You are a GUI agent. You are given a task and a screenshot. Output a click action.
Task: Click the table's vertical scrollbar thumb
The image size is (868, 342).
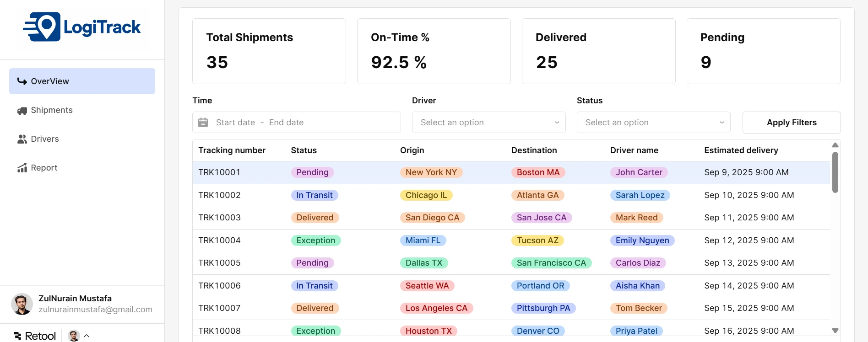(835, 172)
